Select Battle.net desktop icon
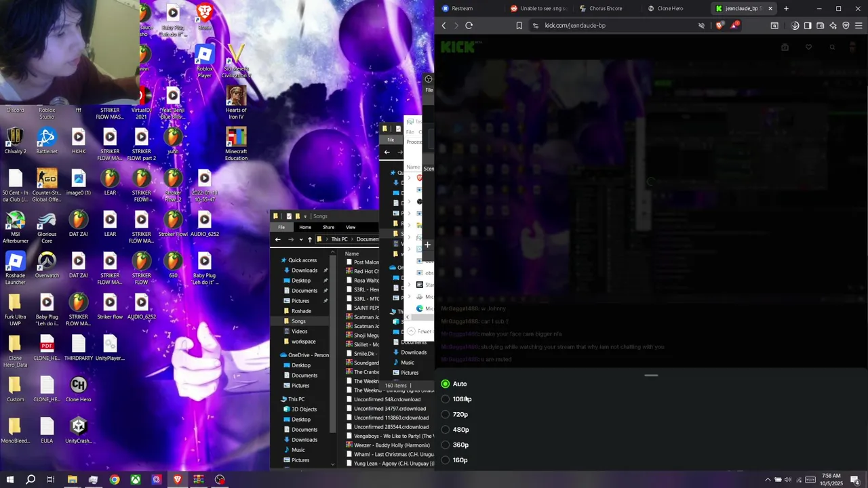868x488 pixels. (47, 141)
